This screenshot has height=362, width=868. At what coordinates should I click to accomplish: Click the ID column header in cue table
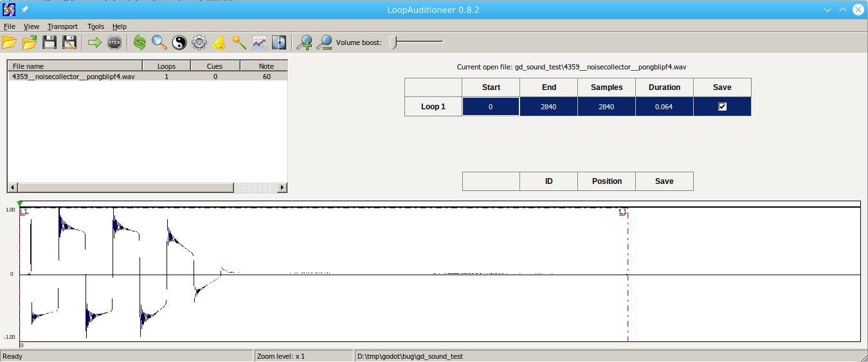[548, 181]
